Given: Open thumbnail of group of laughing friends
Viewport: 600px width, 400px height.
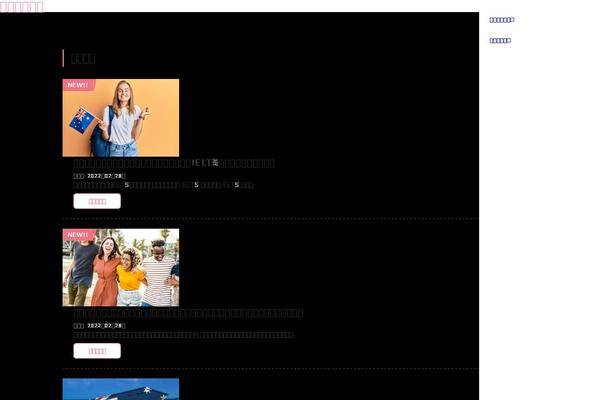Looking at the screenshot, I should coord(121,268).
